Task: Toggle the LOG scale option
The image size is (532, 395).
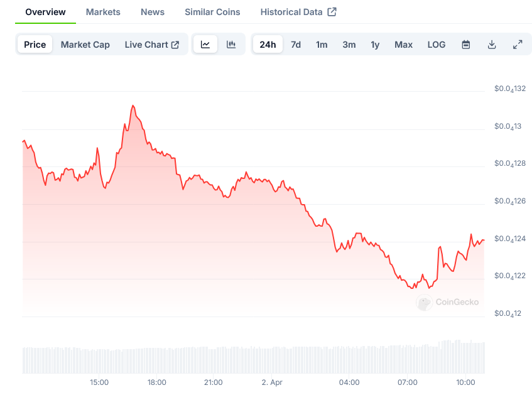Action: click(x=437, y=45)
